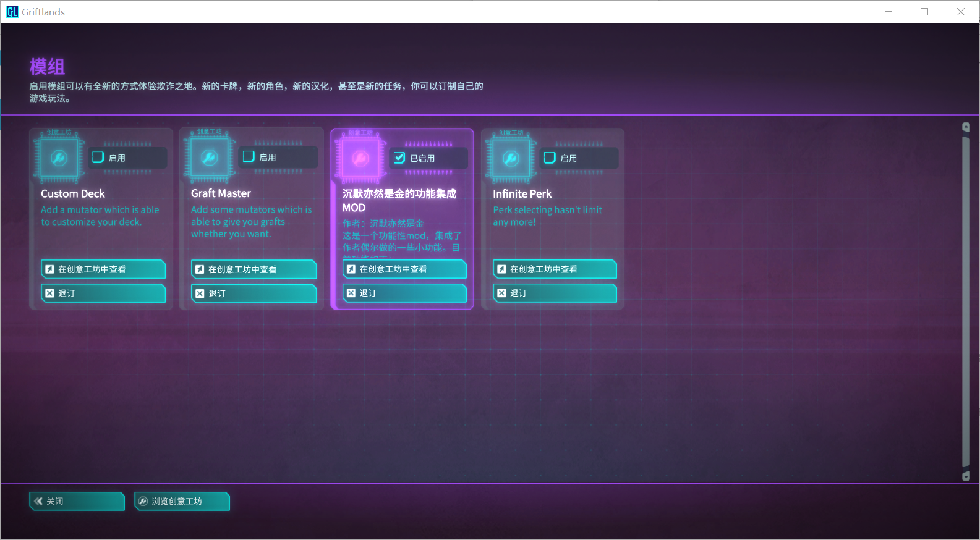Screen dimensions: 980x540
Task: Unsubscribe from Custom Deck
Action: 103,293
